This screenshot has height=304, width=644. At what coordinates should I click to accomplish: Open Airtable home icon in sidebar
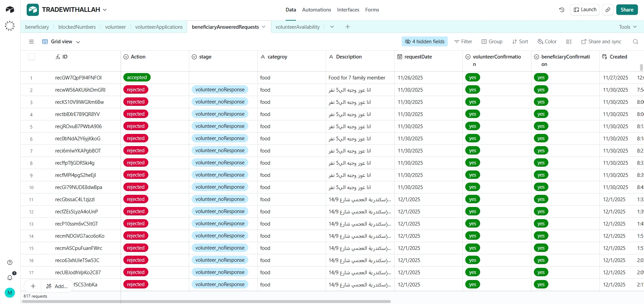10,9
